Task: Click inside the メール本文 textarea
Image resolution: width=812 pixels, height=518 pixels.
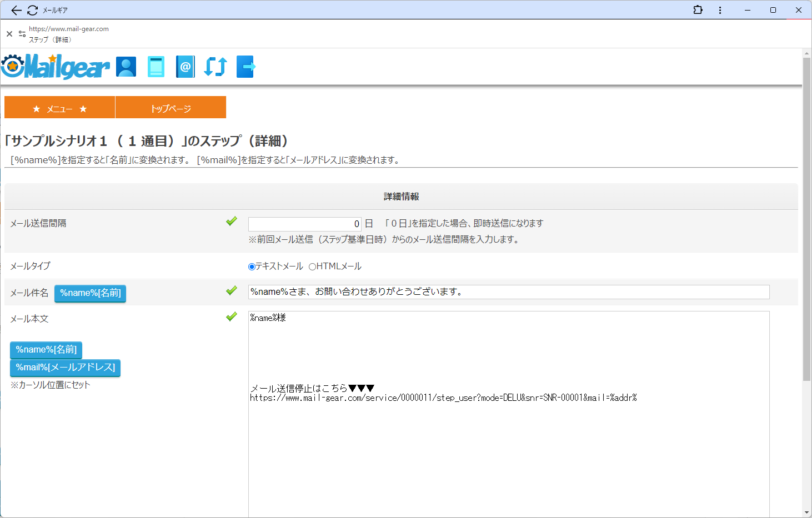Action: [509, 414]
